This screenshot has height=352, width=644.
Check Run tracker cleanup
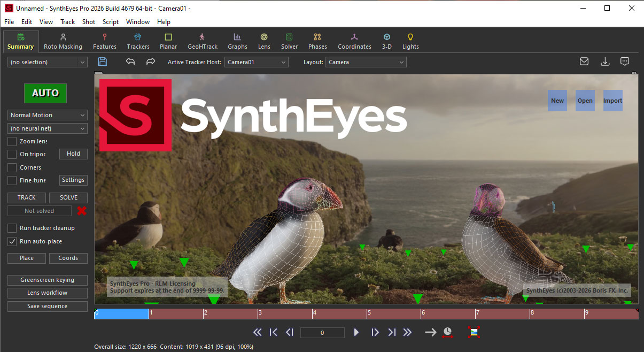12,228
